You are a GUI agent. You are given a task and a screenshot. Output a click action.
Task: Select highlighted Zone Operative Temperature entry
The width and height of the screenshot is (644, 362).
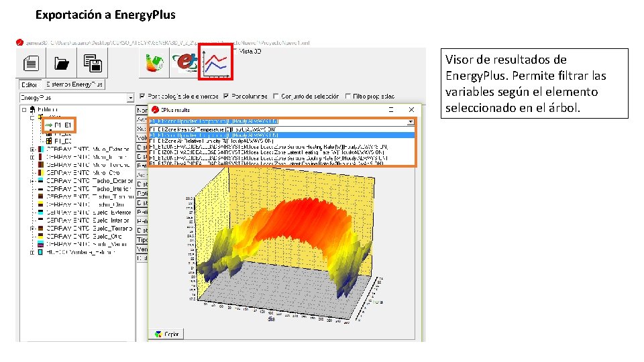click(x=281, y=135)
